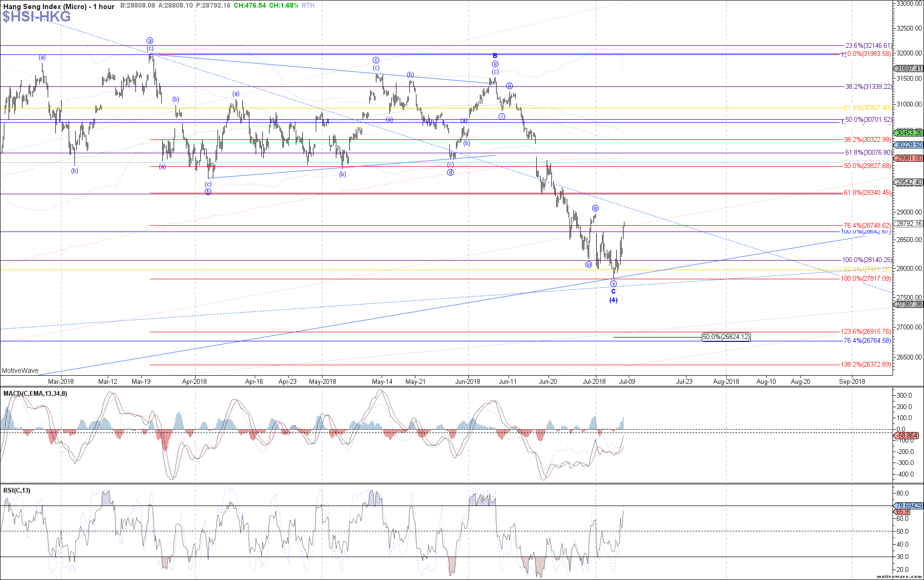924x580 pixels.
Task: Click the Jun-20 date on time axis
Action: pos(548,381)
